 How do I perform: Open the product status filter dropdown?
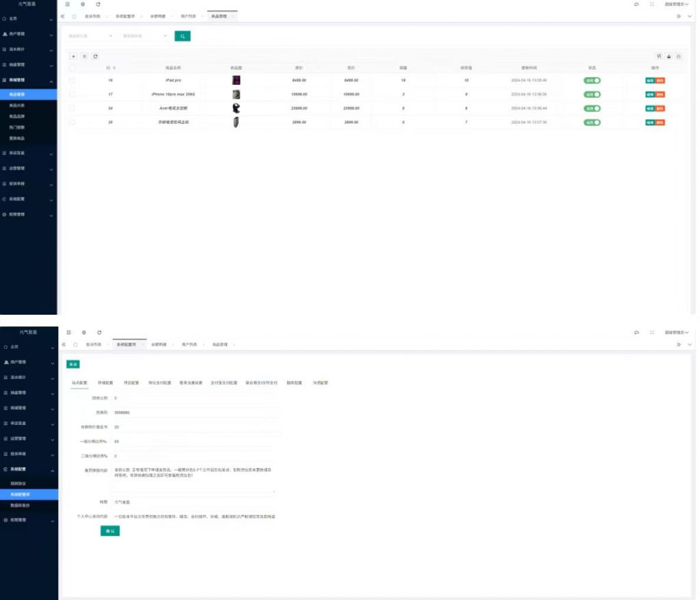[144, 36]
